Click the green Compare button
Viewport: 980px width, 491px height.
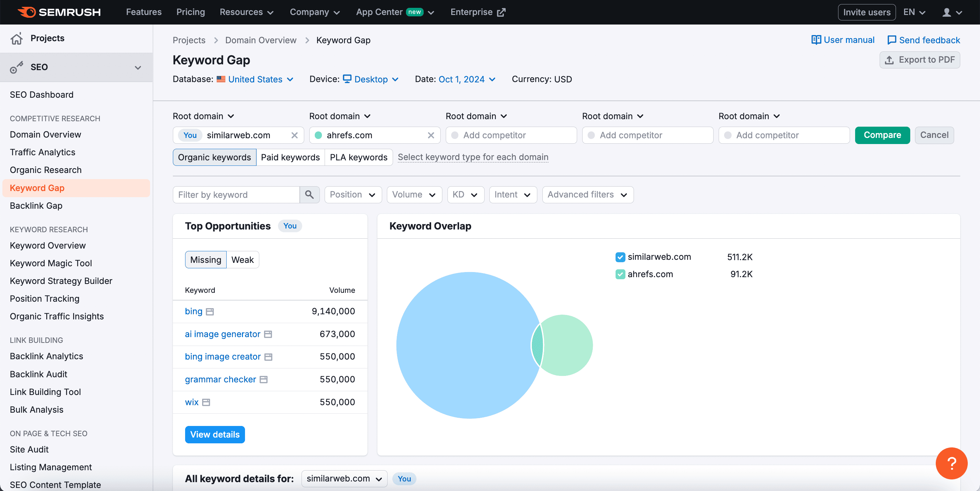coord(882,135)
